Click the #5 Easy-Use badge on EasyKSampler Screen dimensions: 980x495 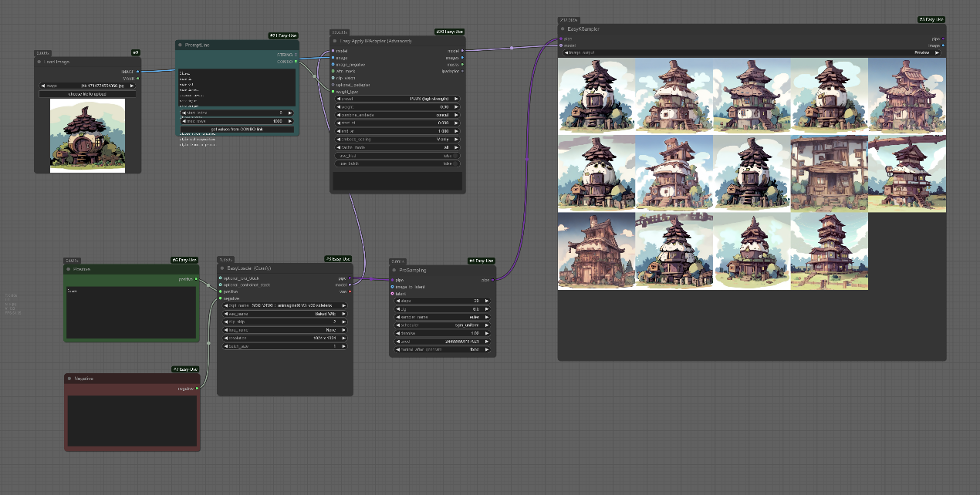[x=931, y=19]
